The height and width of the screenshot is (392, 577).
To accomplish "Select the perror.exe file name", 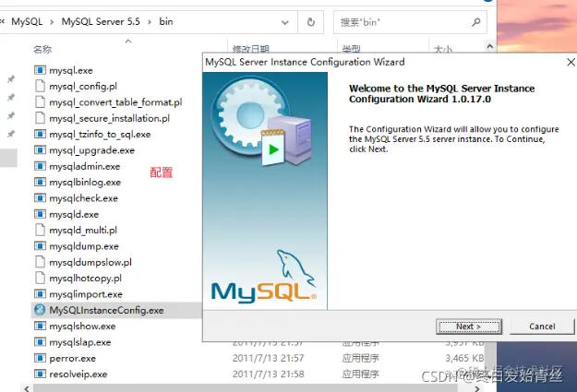I will 73,358.
